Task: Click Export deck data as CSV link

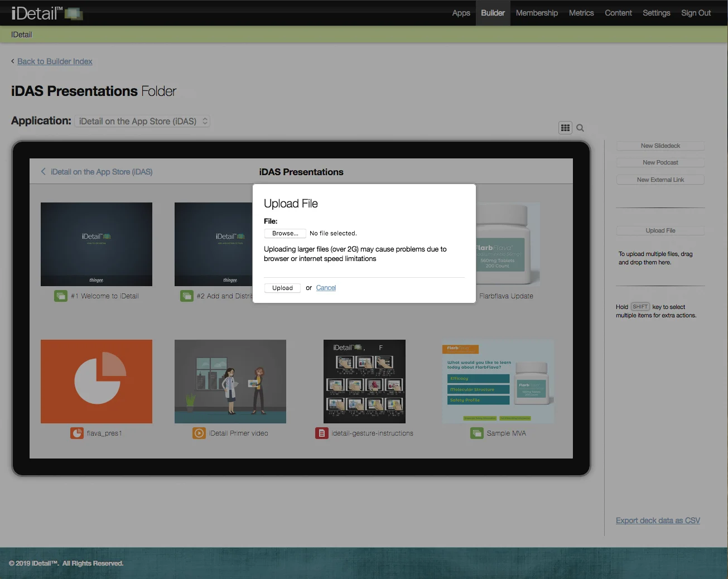Action: click(658, 520)
